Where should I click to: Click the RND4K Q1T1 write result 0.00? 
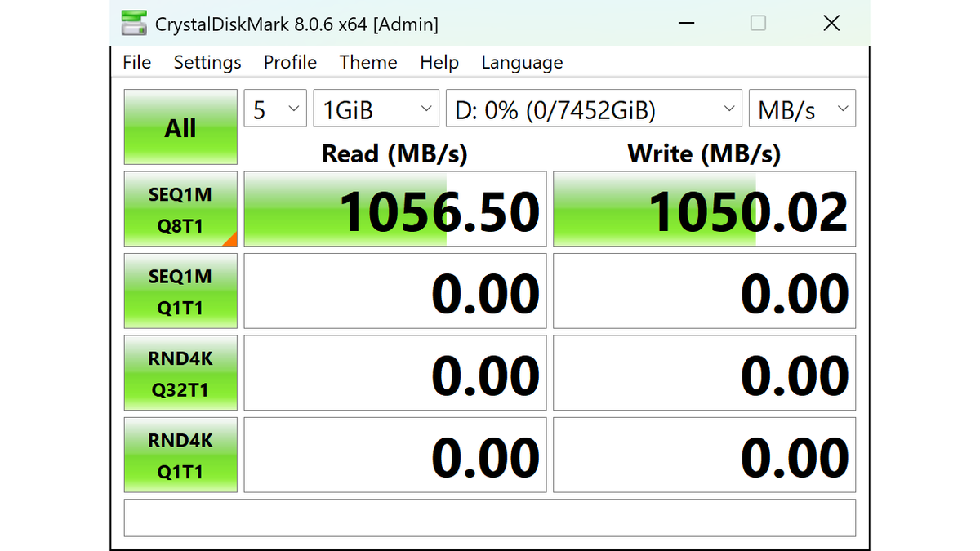705,455
